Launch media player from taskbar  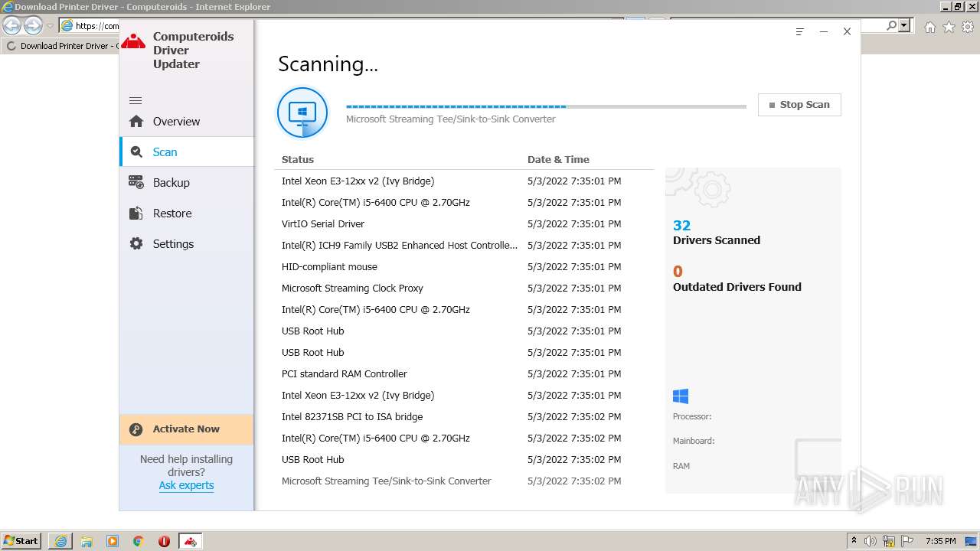(x=113, y=541)
